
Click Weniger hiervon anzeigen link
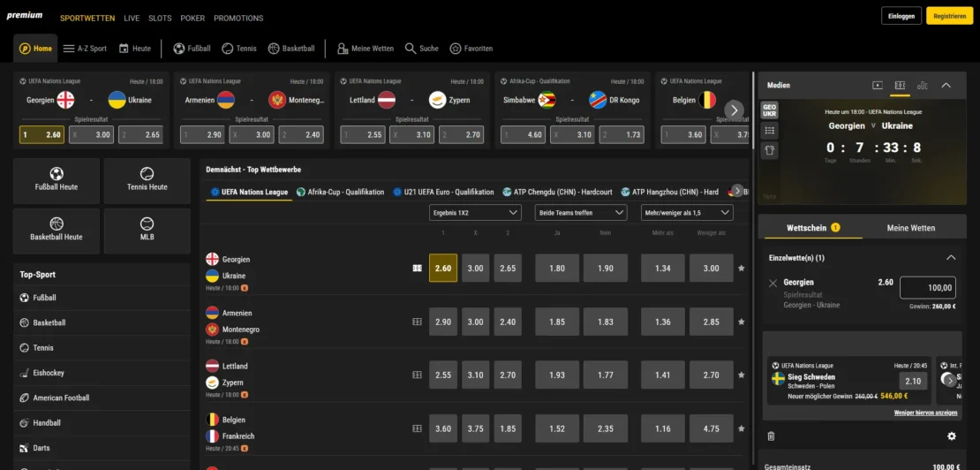(x=925, y=413)
